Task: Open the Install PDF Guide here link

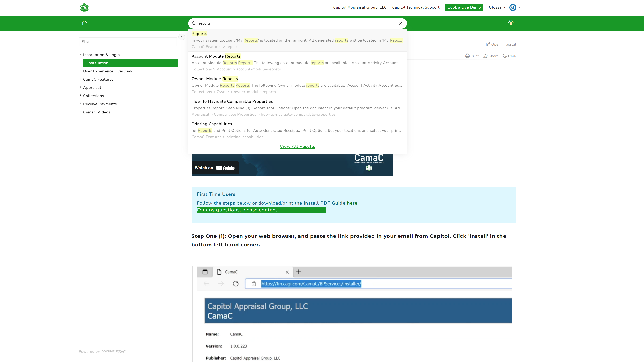Action: tap(352, 203)
